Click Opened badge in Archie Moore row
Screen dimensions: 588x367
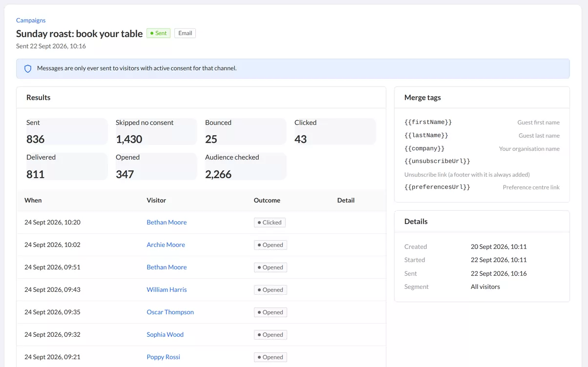tap(270, 245)
